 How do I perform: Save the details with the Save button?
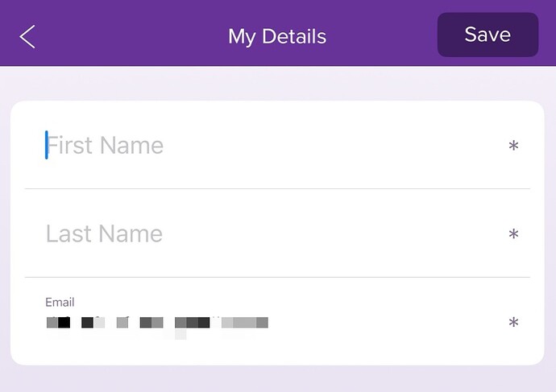pyautogui.click(x=488, y=35)
